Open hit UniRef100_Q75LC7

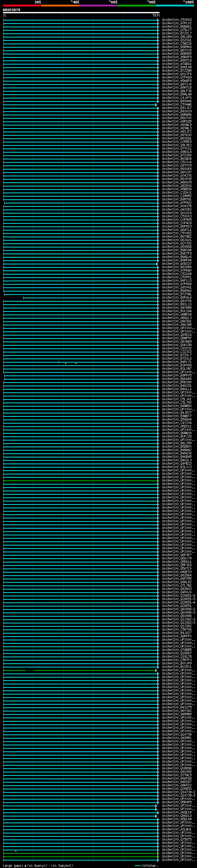tap(176, 30)
